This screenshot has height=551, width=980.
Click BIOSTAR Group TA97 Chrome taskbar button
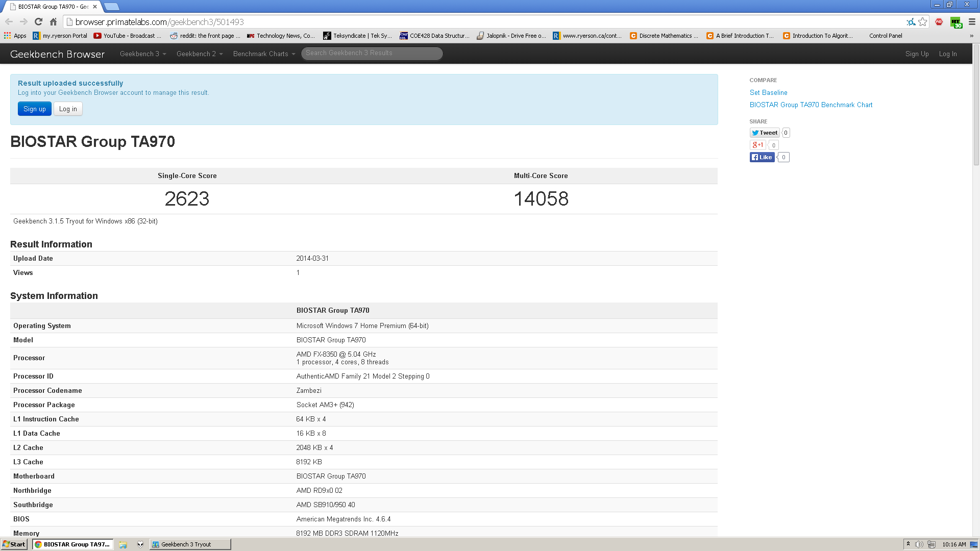(x=72, y=544)
